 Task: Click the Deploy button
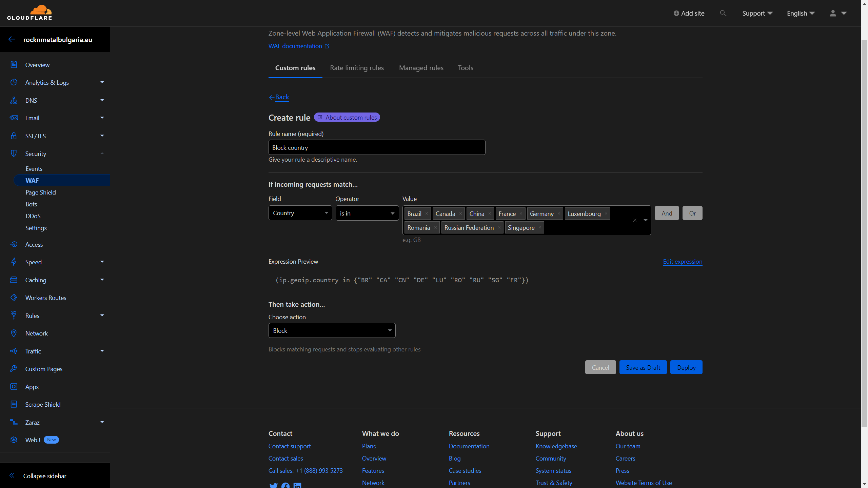[686, 367]
